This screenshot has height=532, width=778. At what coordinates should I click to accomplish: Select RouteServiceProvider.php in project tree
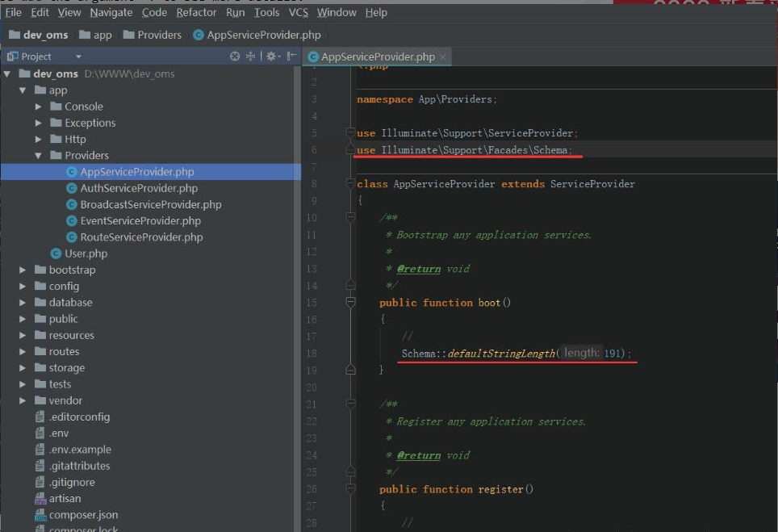pyautogui.click(x=141, y=237)
